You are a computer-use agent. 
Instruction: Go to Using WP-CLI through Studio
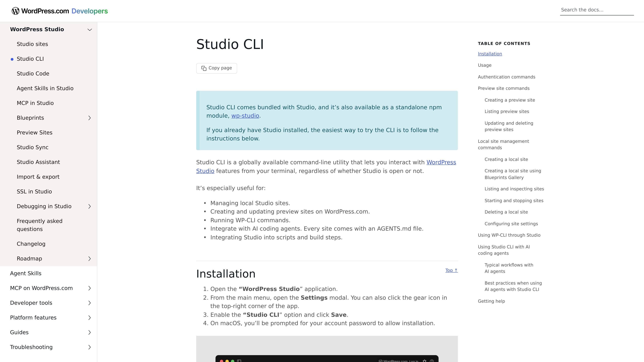click(509, 235)
